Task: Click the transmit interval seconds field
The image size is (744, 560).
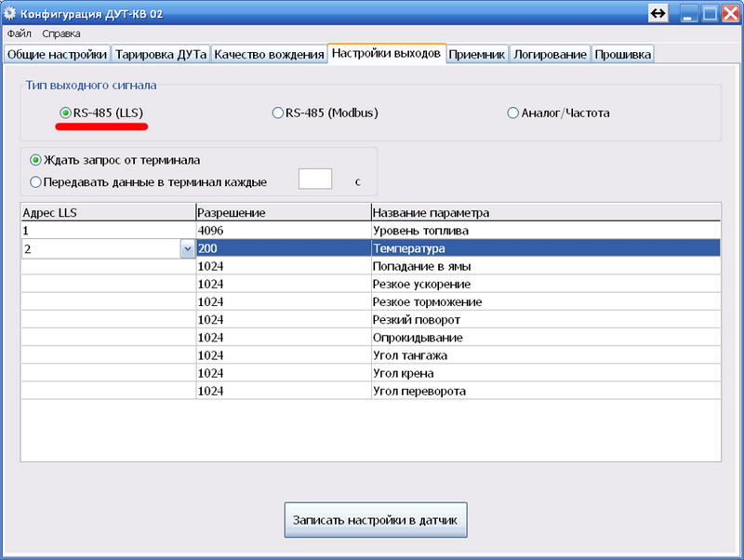Action: click(315, 179)
